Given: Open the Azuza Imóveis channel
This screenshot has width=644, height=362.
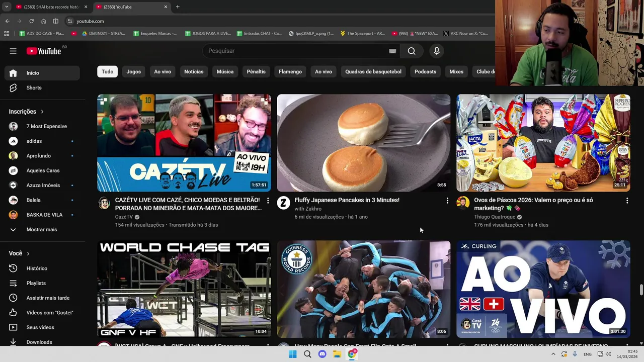Looking at the screenshot, I should point(42,185).
